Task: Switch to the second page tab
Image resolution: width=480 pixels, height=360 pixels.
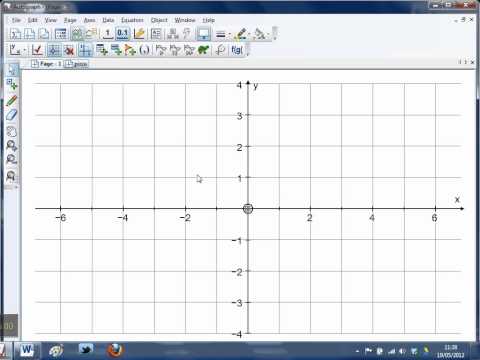Action: [76, 64]
